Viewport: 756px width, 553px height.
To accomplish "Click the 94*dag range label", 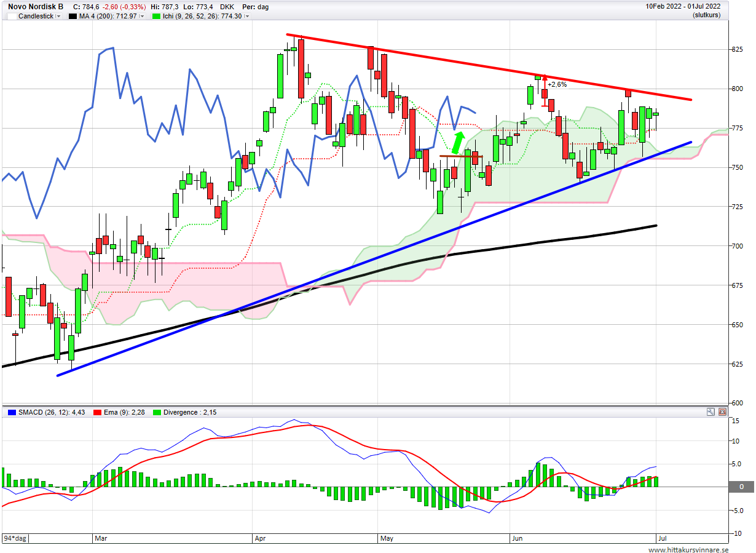I will pyautogui.click(x=15, y=538).
